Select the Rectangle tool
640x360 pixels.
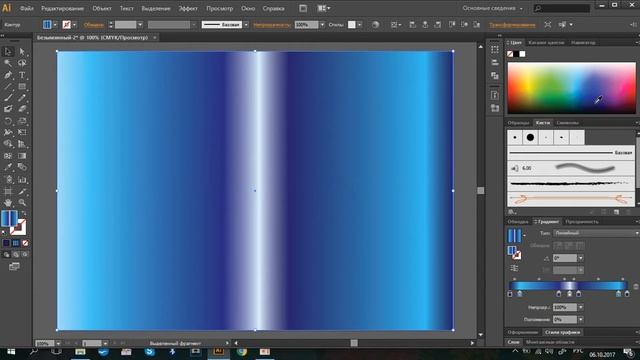tap(22, 87)
